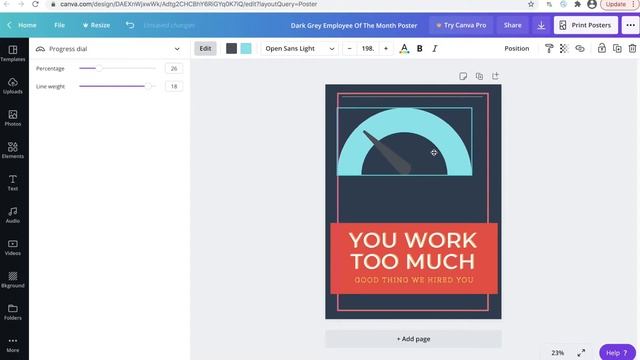Click the lock element icon
Viewport: 640px width, 360px height.
tap(602, 48)
